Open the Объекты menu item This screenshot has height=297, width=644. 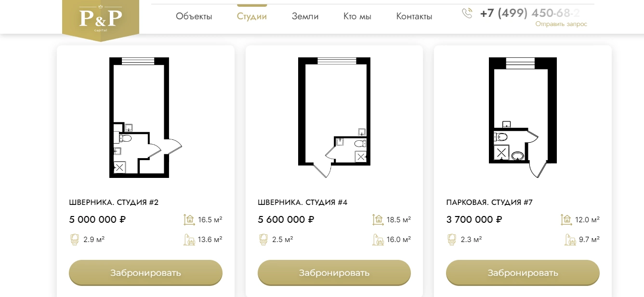pos(194,16)
